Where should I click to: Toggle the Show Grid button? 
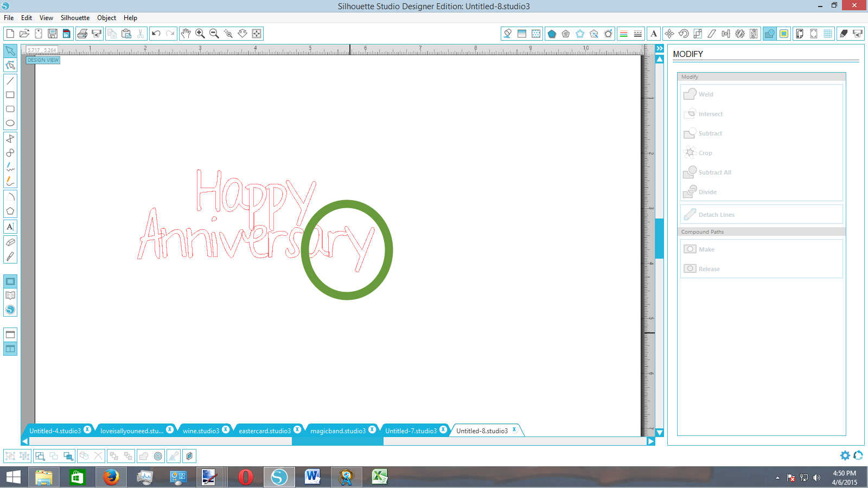tap(828, 34)
